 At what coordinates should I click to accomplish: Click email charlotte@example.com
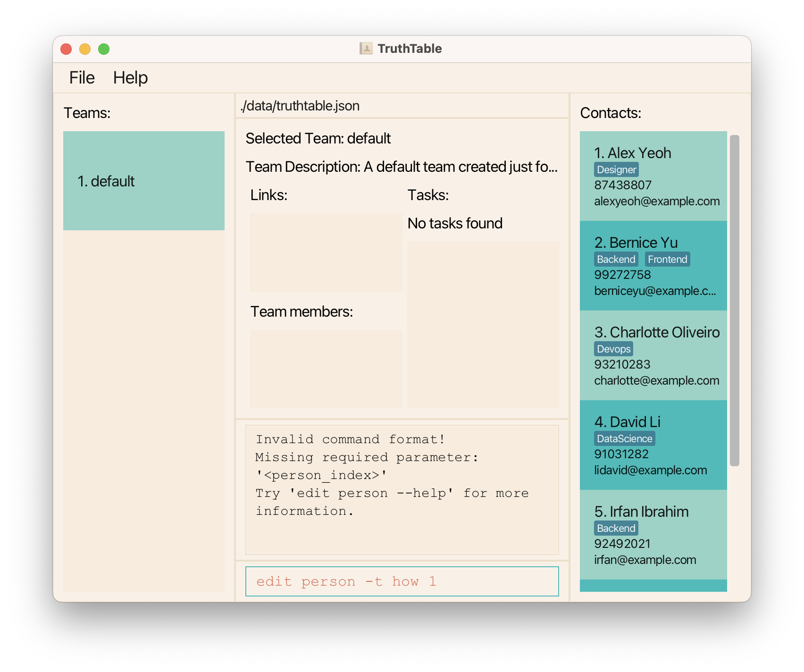(656, 380)
